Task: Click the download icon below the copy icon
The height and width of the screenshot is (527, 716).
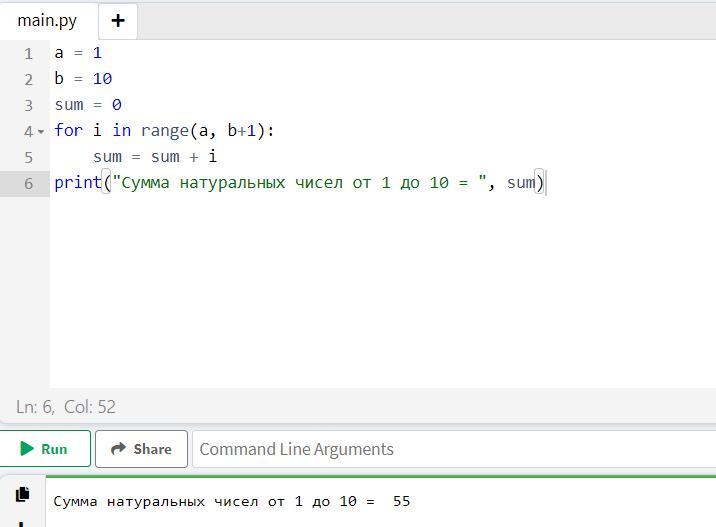Action: [23, 522]
